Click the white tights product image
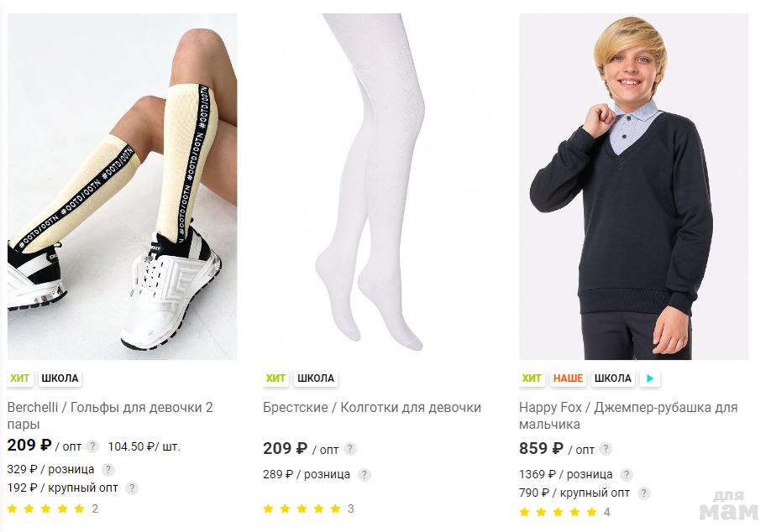Screen dimensions: 771x532 [x=378, y=186]
